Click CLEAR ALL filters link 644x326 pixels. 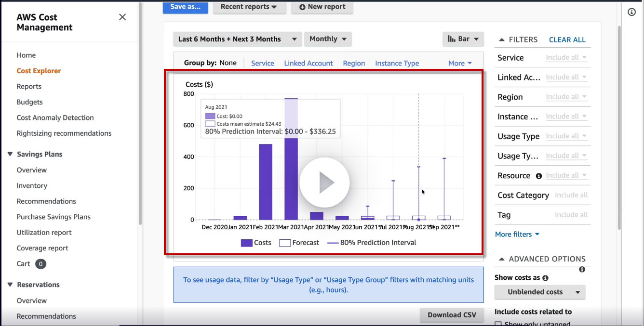567,40
